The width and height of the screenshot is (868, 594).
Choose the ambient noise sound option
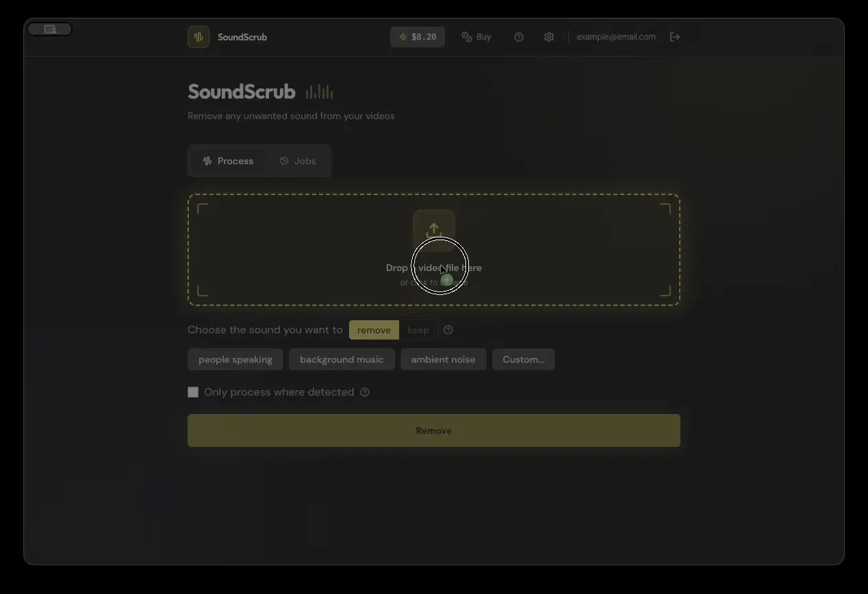[x=444, y=359]
